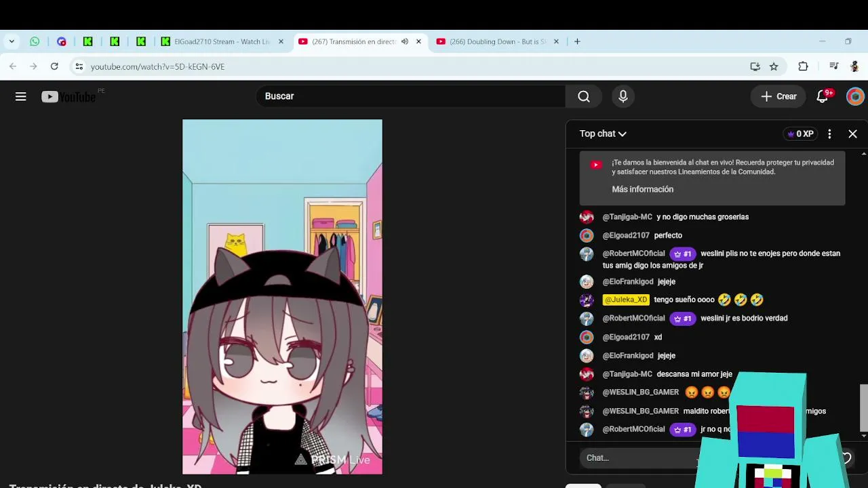Start voice search with the microphone
The image size is (868, 488).
click(623, 96)
